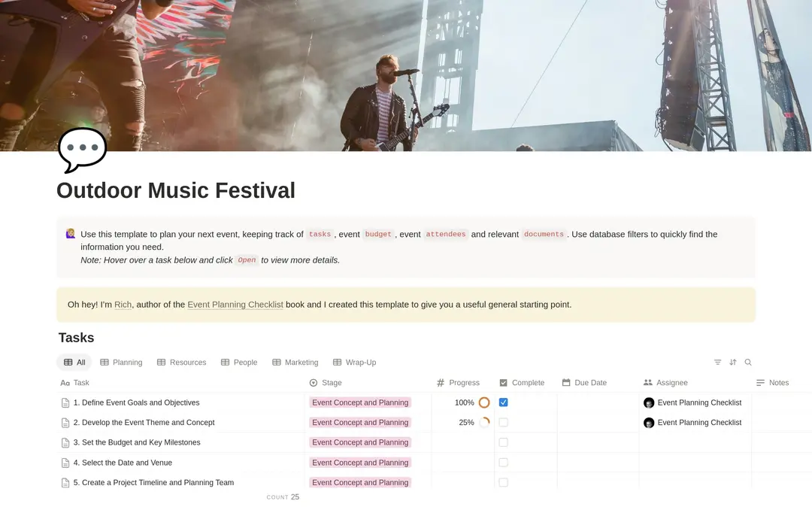Viewport: 812px width, 507px height.
Task: Click the 100% progress ring in task 1
Action: pyautogui.click(x=484, y=402)
